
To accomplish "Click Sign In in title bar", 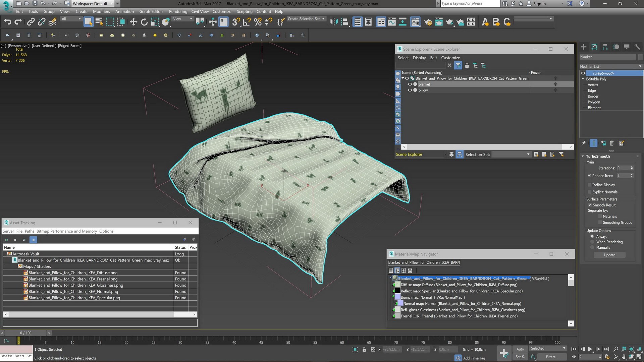I will (539, 4).
